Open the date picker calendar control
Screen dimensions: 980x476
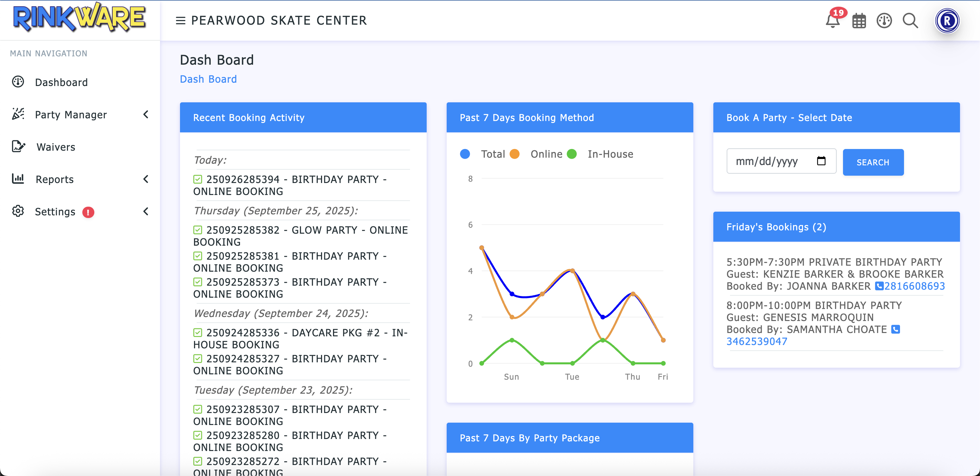point(822,161)
